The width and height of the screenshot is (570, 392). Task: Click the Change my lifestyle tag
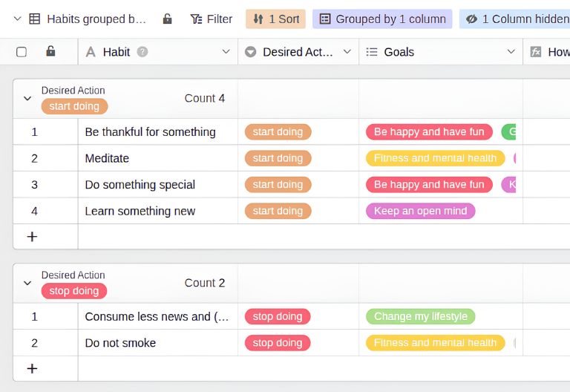[421, 316]
